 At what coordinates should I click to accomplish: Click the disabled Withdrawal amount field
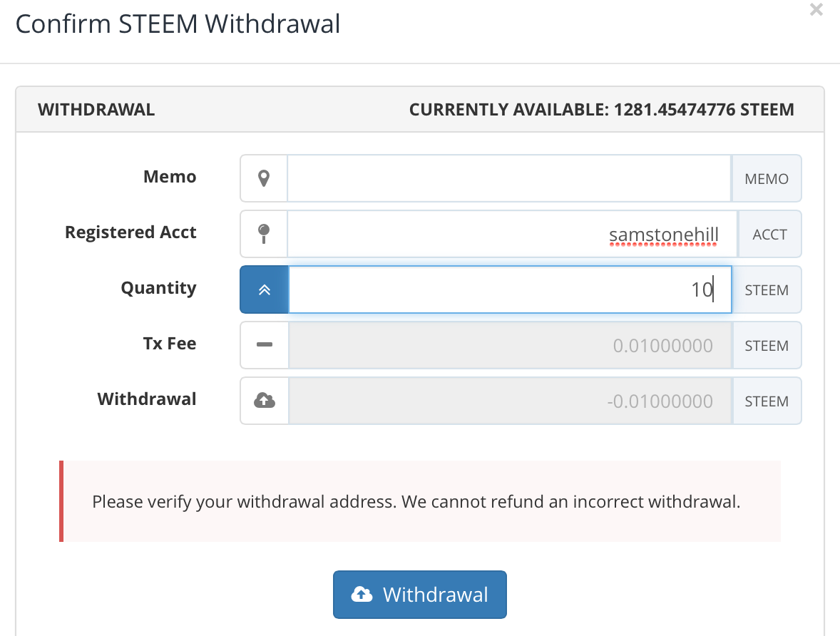pyautogui.click(x=510, y=401)
